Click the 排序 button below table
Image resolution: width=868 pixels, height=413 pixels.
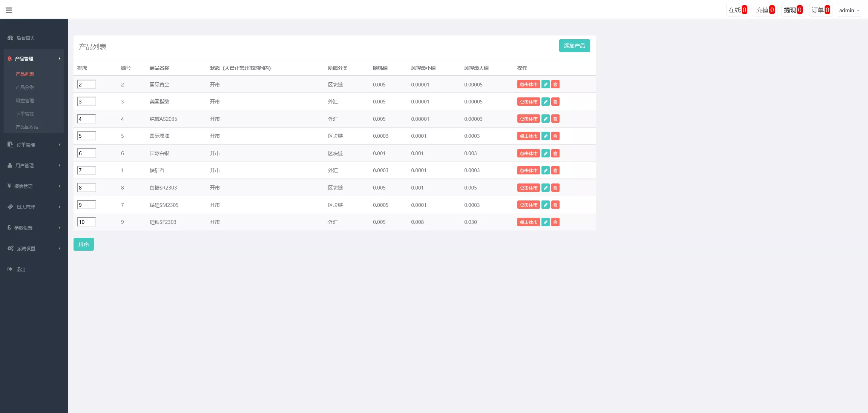[83, 244]
